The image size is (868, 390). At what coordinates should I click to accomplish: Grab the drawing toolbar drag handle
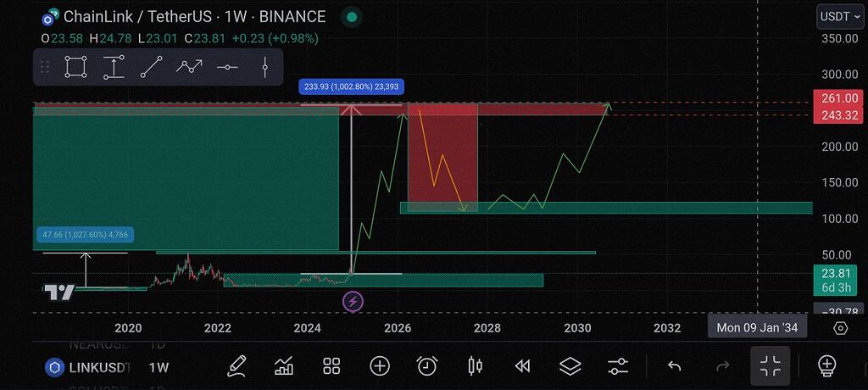46,67
